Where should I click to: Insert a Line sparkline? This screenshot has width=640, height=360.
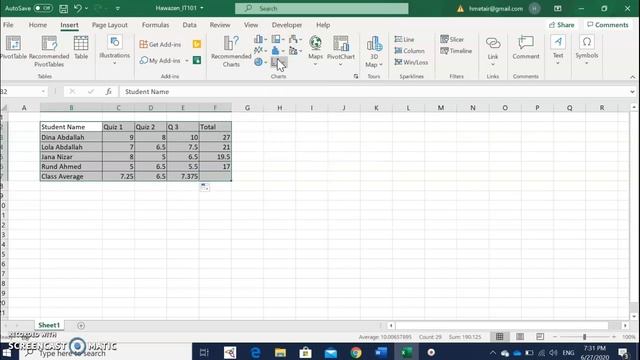tap(404, 39)
